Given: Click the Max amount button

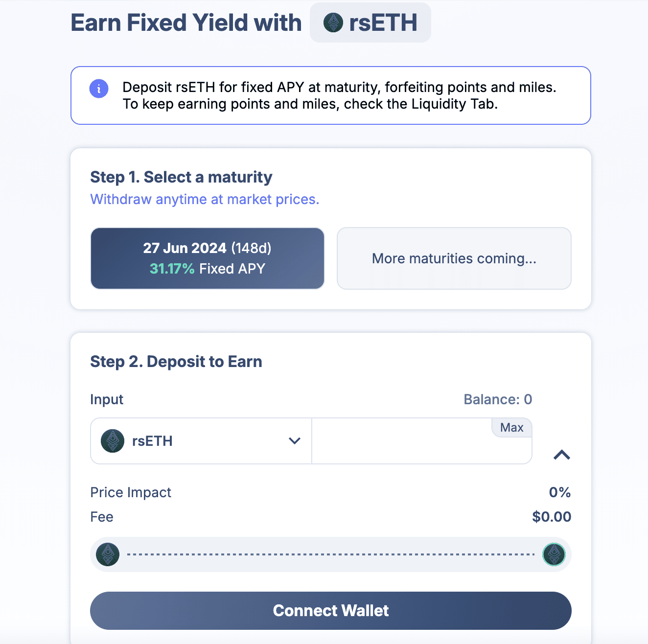Looking at the screenshot, I should click(x=511, y=428).
